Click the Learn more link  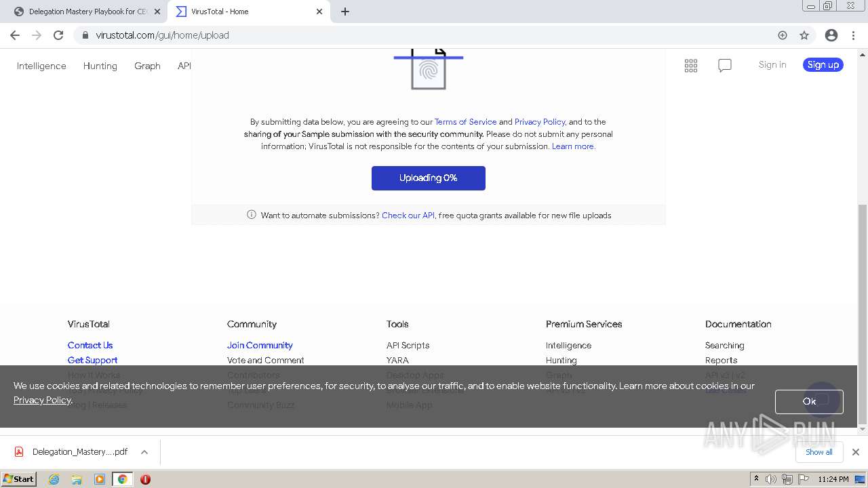click(x=573, y=146)
